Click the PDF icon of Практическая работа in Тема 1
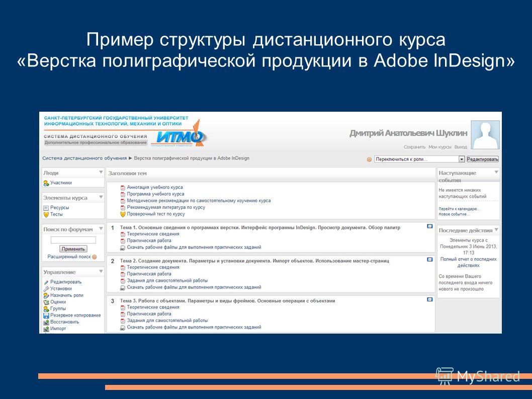The height and width of the screenshot is (399, 532). click(x=123, y=241)
